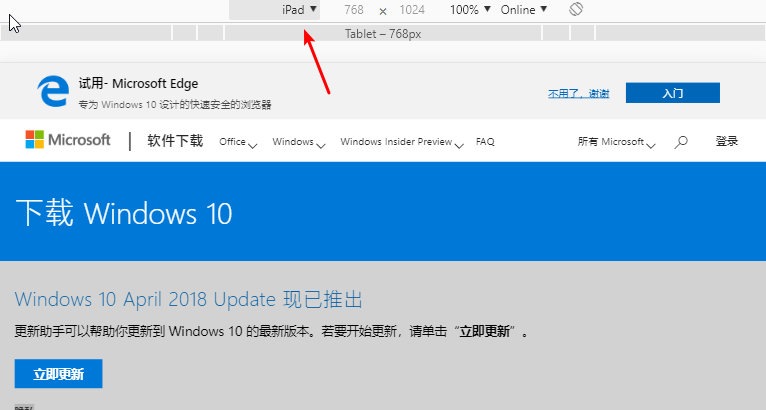Click the Windows 10 April 2018 Update heading

tap(189, 300)
